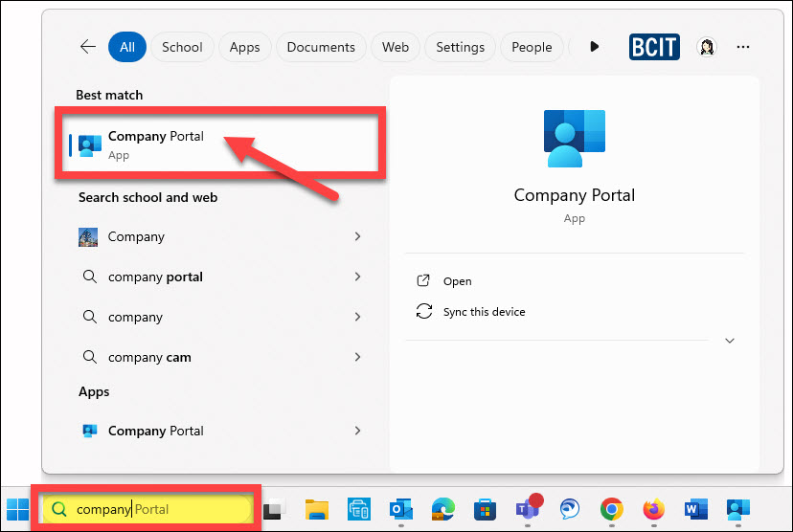Open Microsoft Word from the taskbar

[x=696, y=509]
